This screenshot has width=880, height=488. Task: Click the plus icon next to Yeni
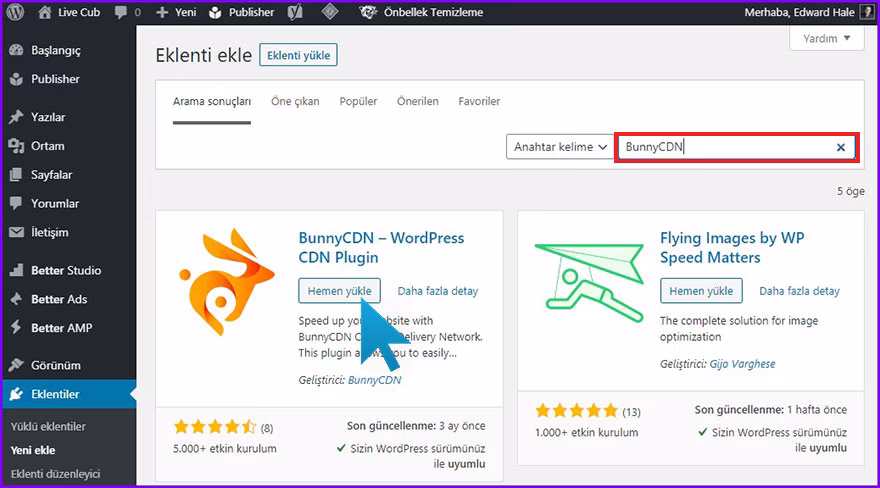click(162, 12)
